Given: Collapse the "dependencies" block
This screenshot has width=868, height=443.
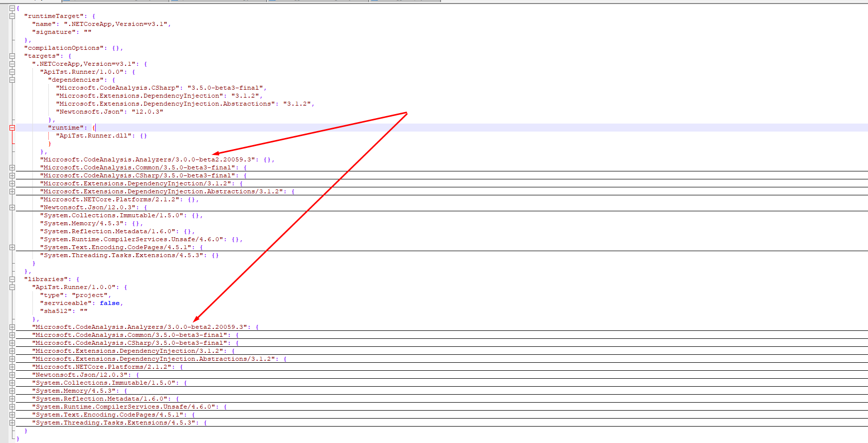Looking at the screenshot, I should click(12, 80).
